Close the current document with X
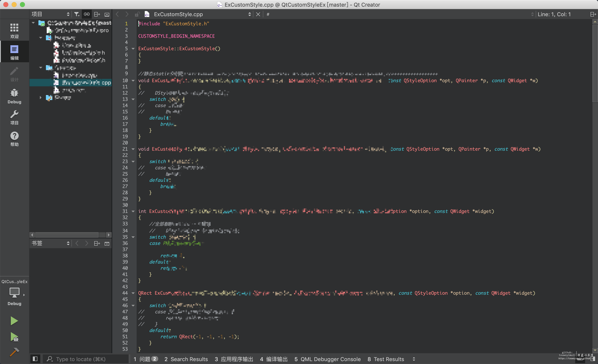 coord(258,14)
